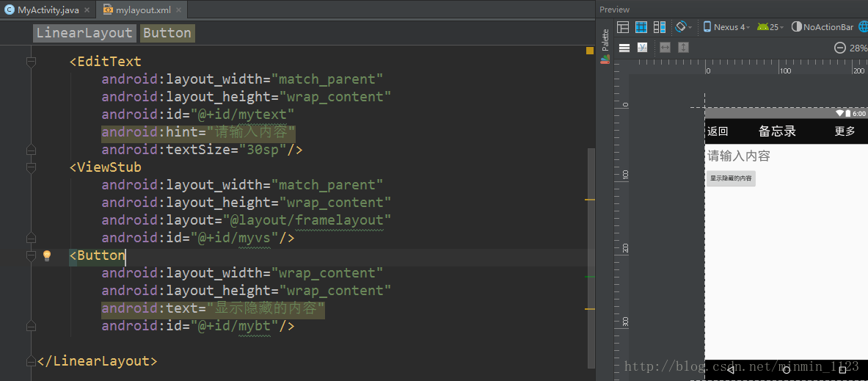Select the Blueprint view icon

click(641, 26)
